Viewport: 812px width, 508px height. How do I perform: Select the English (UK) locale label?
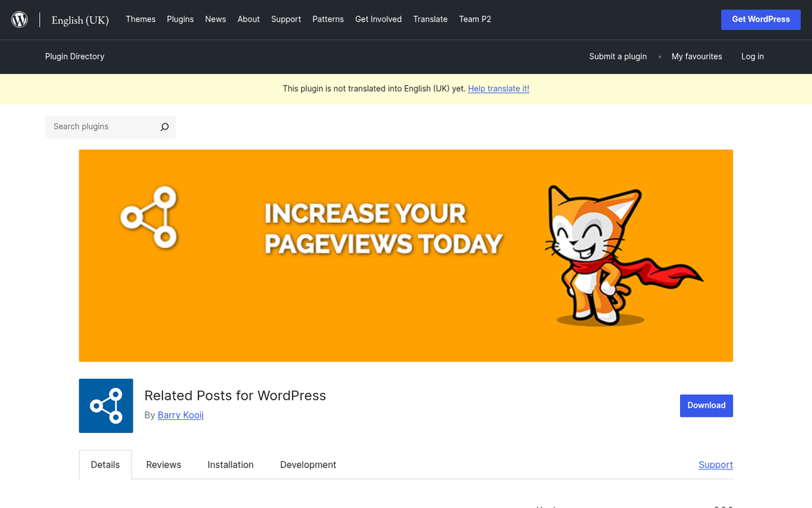coord(80,20)
